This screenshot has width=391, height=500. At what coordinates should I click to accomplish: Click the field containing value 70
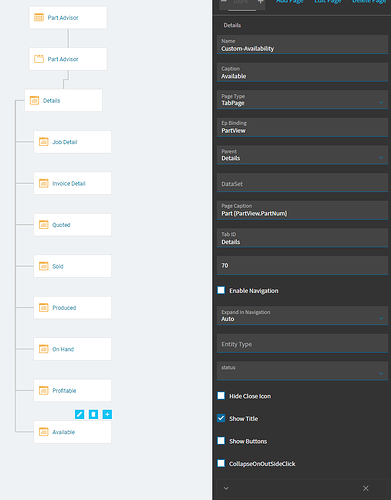302,265
